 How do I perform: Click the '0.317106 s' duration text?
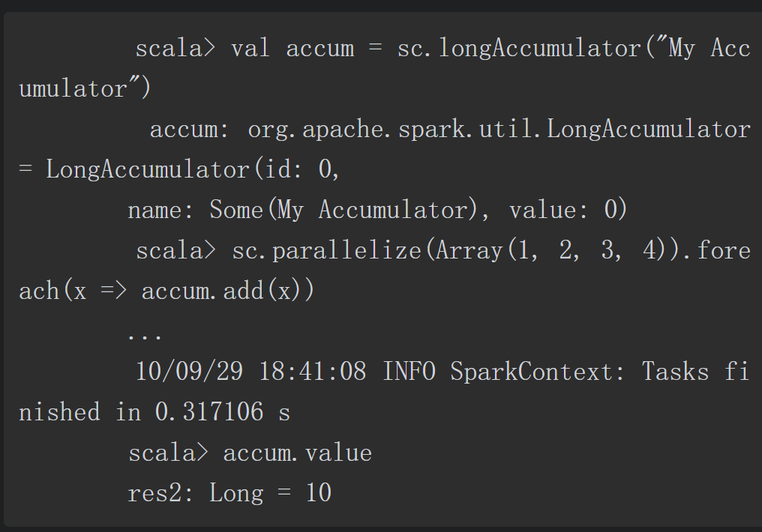pyautogui.click(x=223, y=412)
